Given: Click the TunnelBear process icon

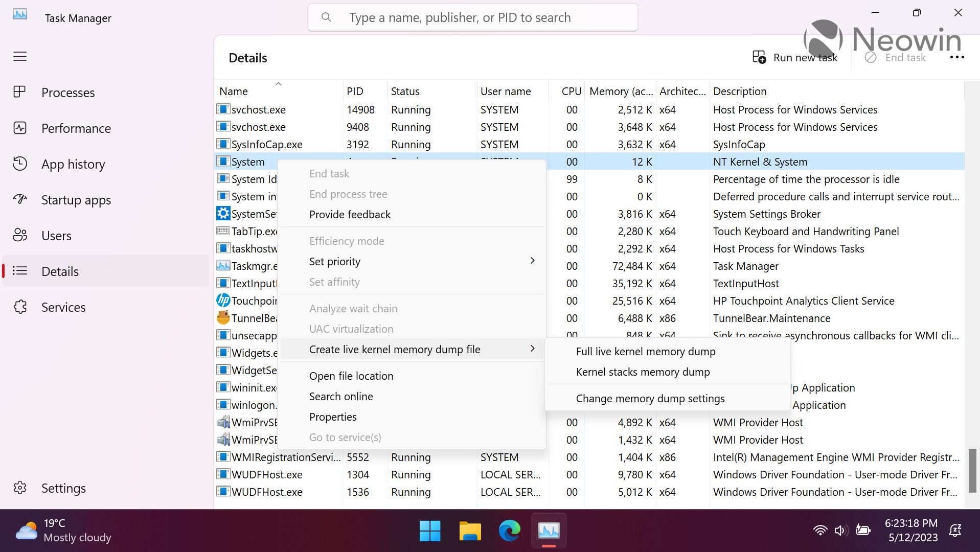Looking at the screenshot, I should (223, 317).
